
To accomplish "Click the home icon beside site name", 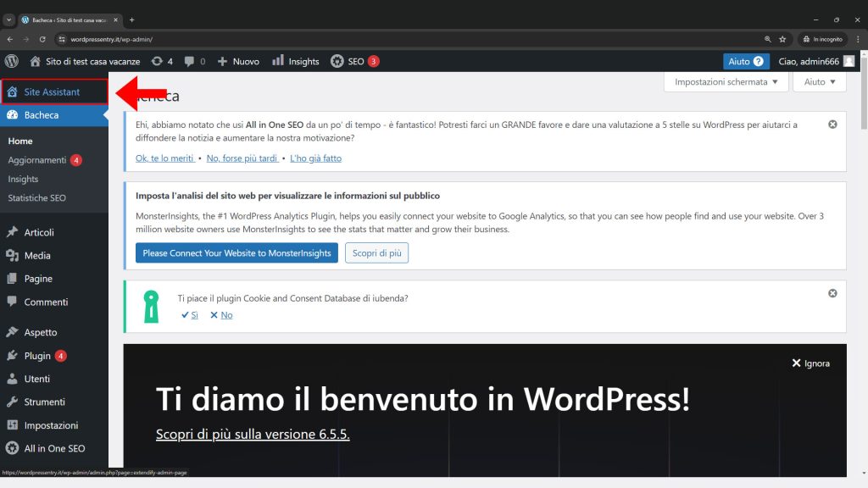I will click(35, 61).
